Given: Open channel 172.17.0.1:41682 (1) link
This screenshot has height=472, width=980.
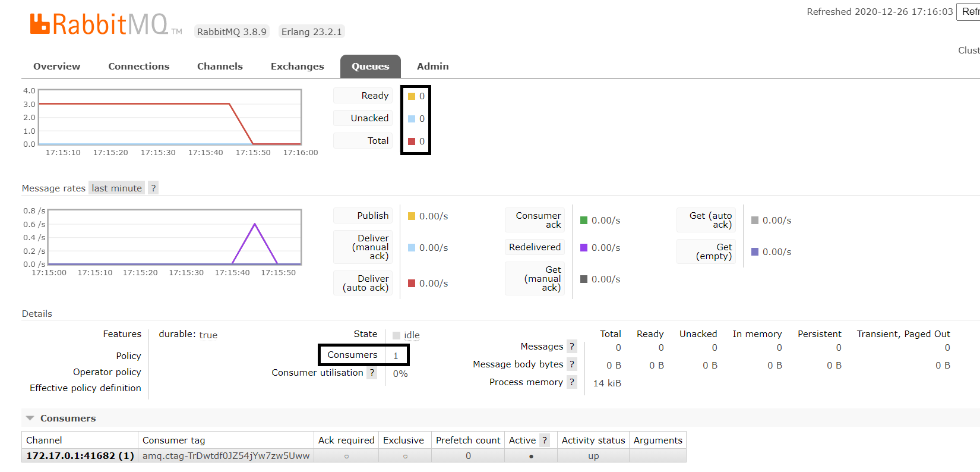Looking at the screenshot, I should pos(80,455).
